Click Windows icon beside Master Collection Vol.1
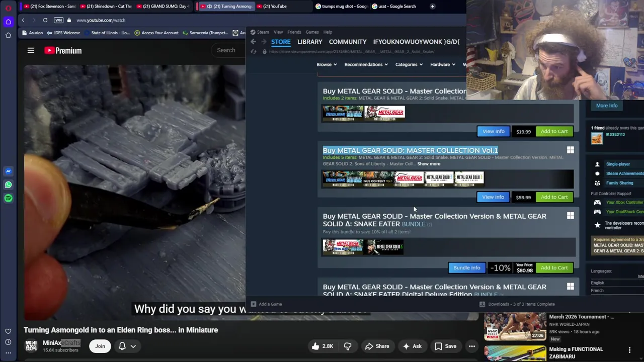 point(571,150)
